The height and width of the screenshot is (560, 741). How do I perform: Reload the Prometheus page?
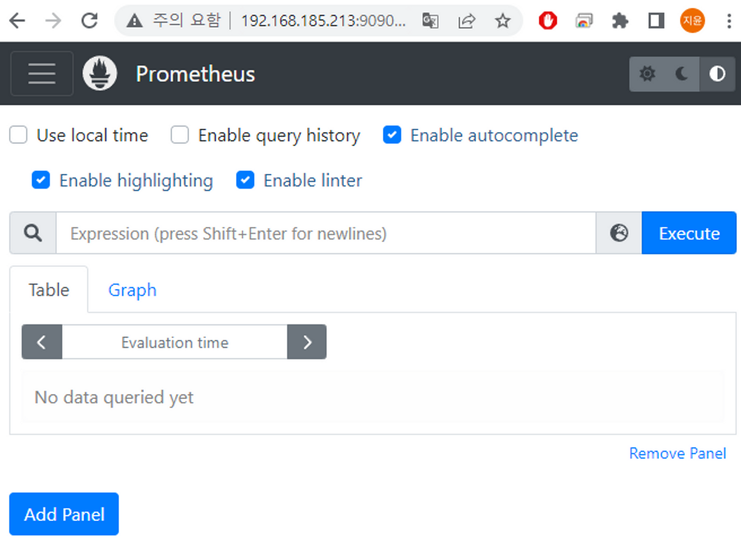point(89,21)
